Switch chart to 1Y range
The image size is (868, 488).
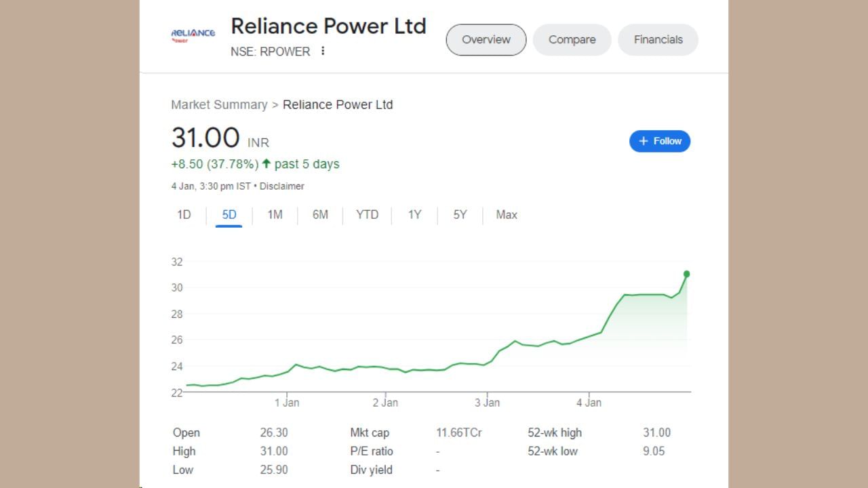[x=414, y=215]
